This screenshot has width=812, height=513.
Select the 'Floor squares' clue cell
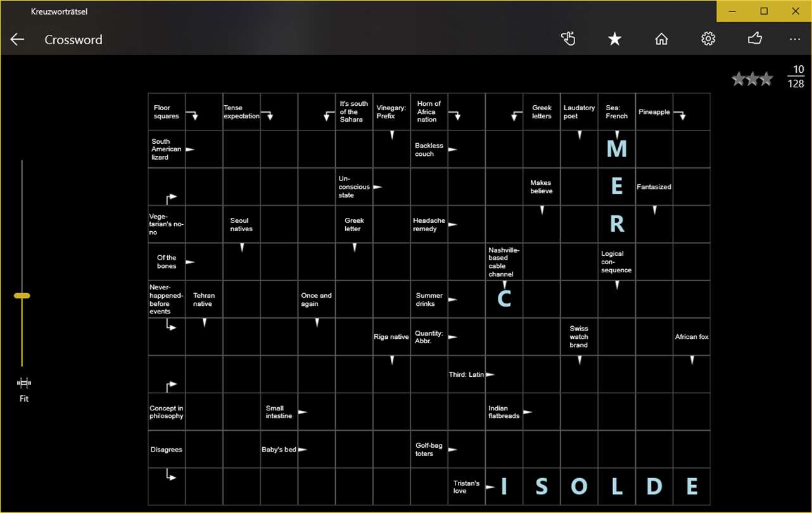(x=167, y=112)
